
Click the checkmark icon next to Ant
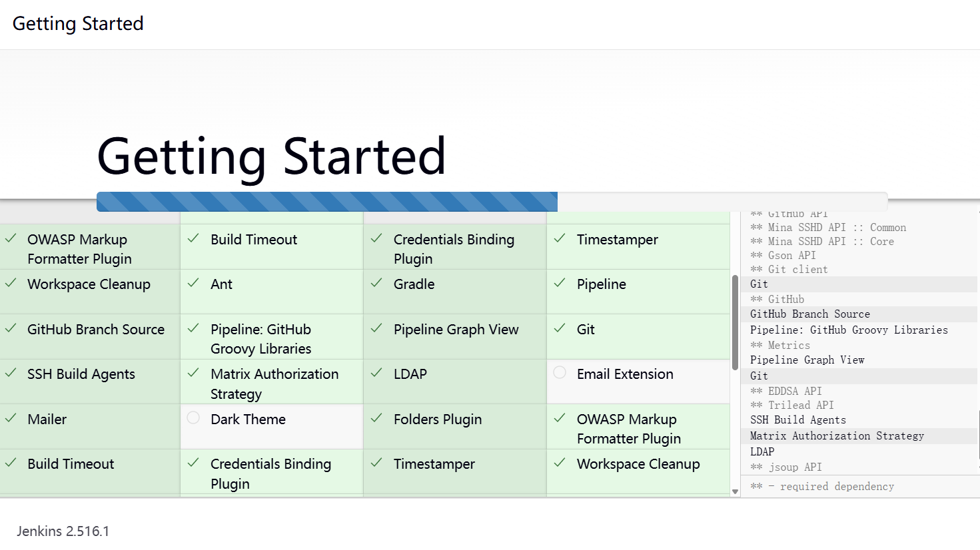click(x=193, y=283)
